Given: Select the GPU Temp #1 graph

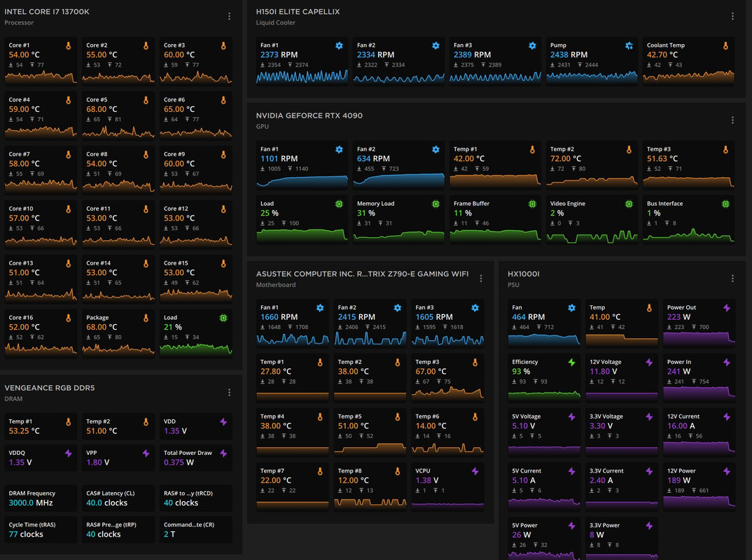Looking at the screenshot, I should click(496, 181).
